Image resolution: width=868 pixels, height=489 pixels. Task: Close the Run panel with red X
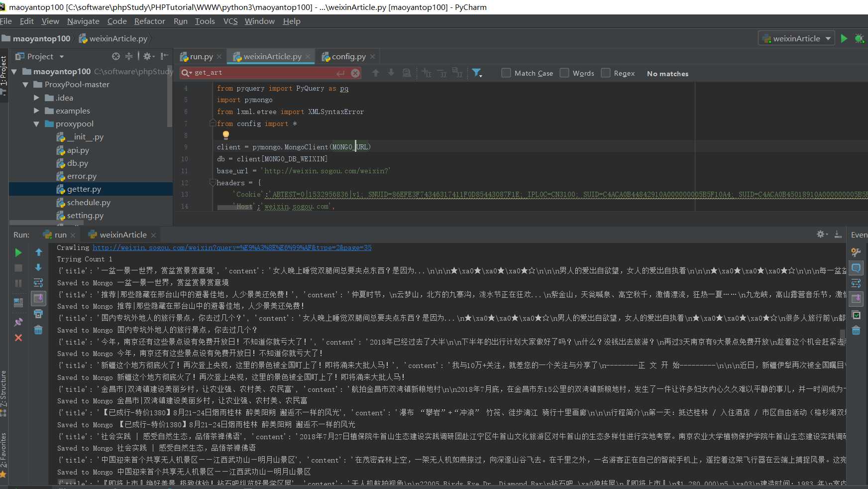[x=18, y=338]
